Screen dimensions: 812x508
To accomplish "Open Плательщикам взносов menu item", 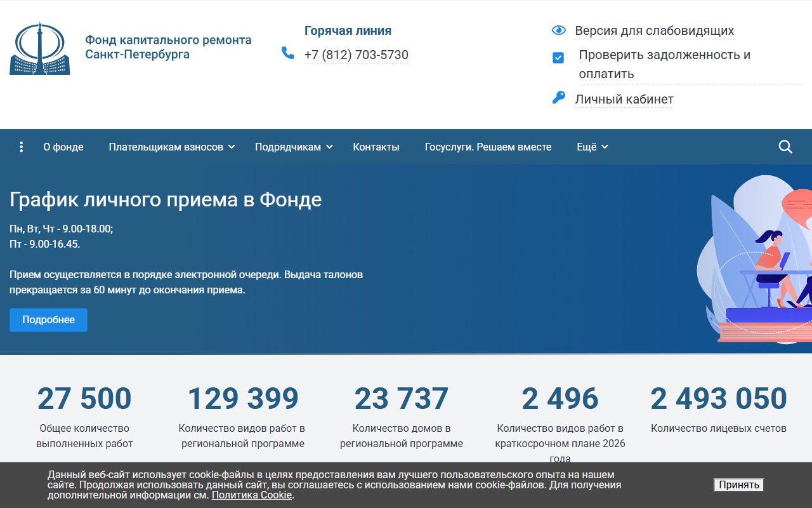I will pyautogui.click(x=166, y=147).
